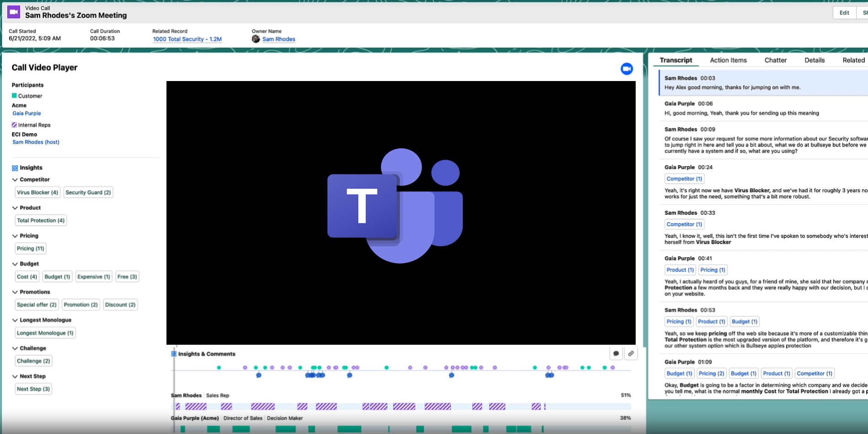Collapse the Next Step section
This screenshot has width=868, height=434.
(x=15, y=376)
